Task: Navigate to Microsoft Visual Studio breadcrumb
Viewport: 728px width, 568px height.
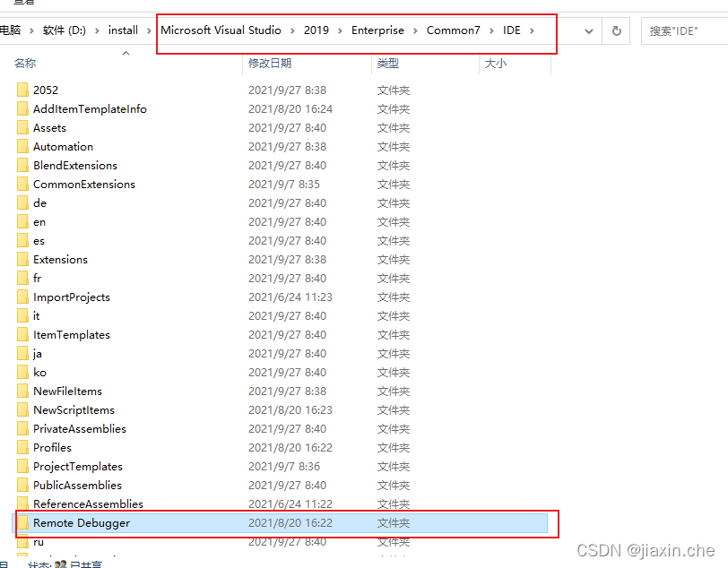Action: click(221, 30)
